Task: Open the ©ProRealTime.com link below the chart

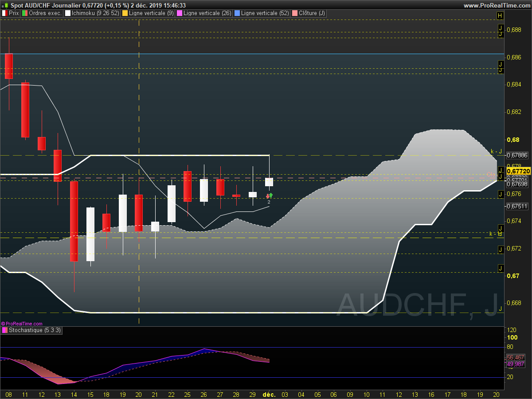Action: pyautogui.click(x=22, y=324)
